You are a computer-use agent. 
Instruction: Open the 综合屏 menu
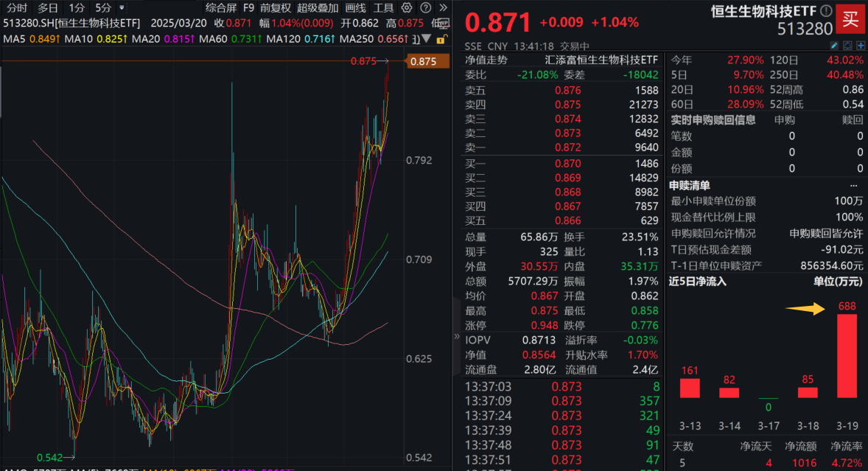[221, 8]
